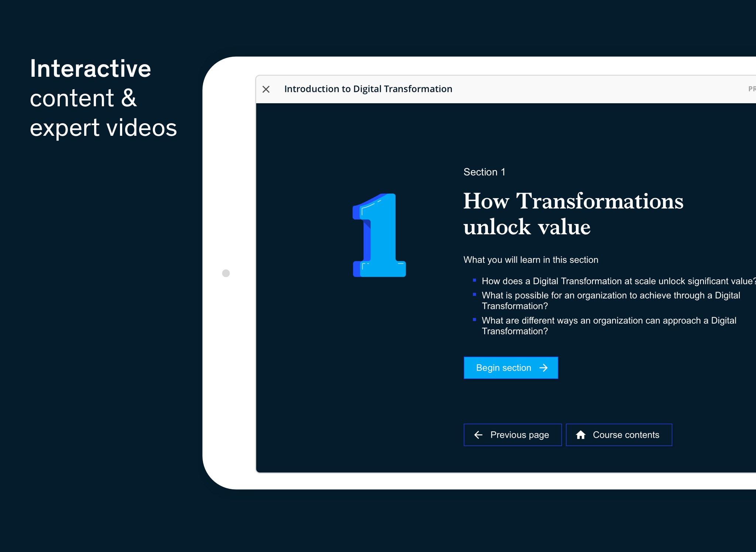Select bullet about what an organization can achieve
The width and height of the screenshot is (756, 552).
click(x=611, y=300)
